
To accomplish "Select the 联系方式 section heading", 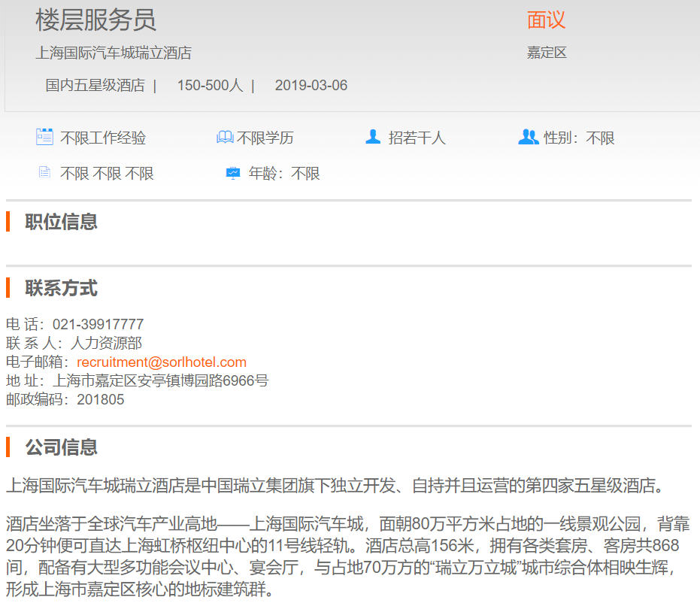I will tap(61, 288).
